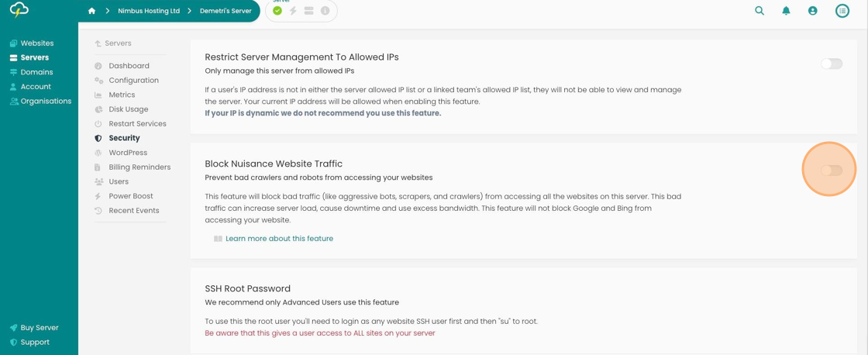Toggle Restrict Server Management To Allowed IPs

pyautogui.click(x=832, y=64)
